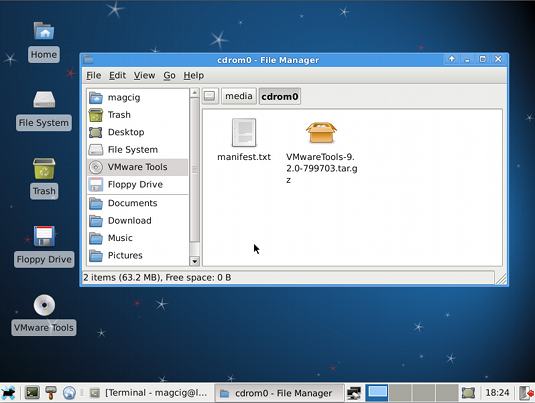The width and height of the screenshot is (535, 403).
Task: Navigate to the media path button
Action: click(239, 96)
